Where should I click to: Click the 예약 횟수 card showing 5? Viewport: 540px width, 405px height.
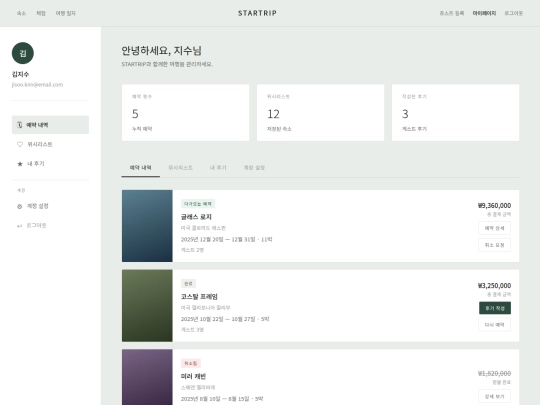click(185, 113)
